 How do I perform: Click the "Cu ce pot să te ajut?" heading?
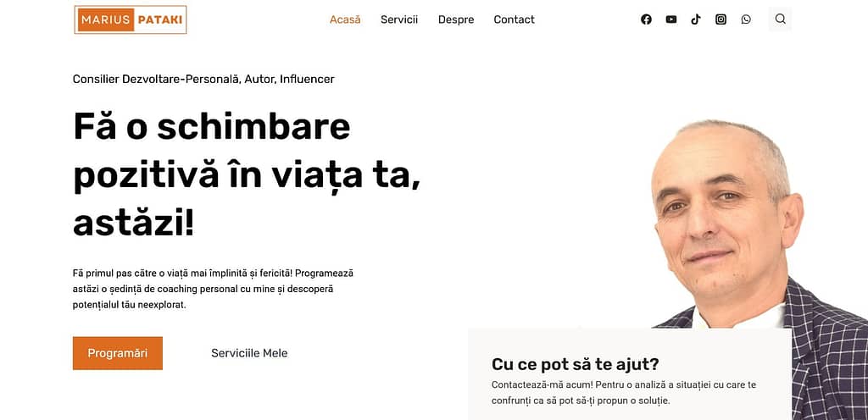click(x=576, y=364)
